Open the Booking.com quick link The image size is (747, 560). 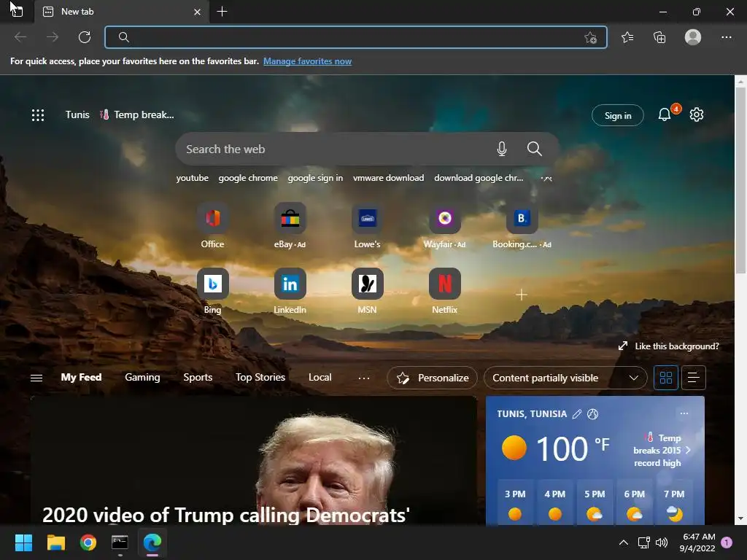[522, 226]
